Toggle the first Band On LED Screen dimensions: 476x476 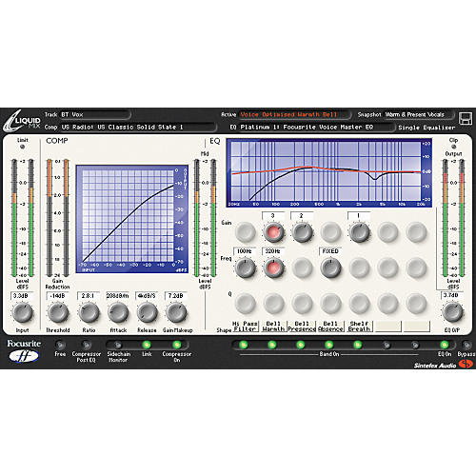click(243, 345)
